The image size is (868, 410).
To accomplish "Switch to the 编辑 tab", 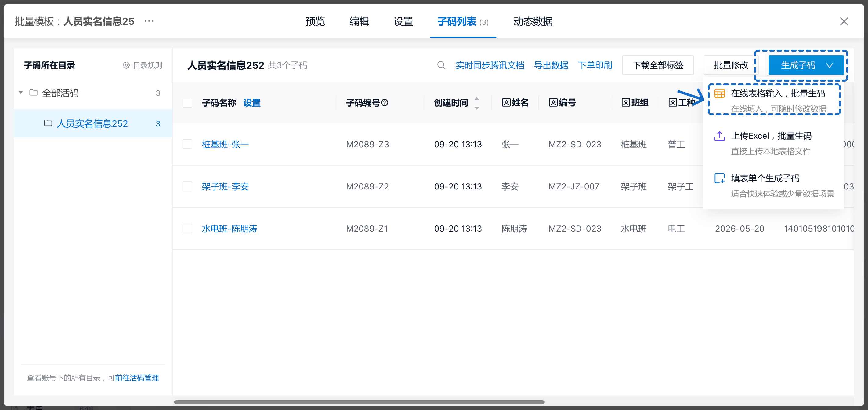I will tap(359, 22).
